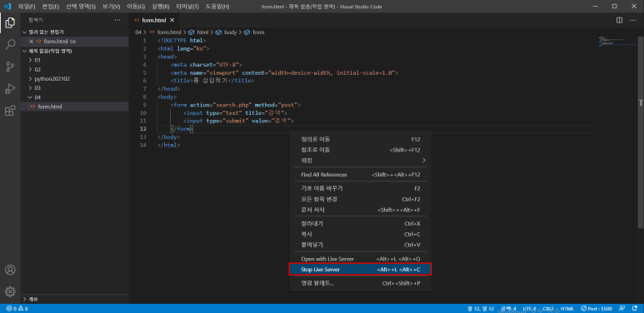
Task: Open the Search view in activity bar
Action: point(10,45)
